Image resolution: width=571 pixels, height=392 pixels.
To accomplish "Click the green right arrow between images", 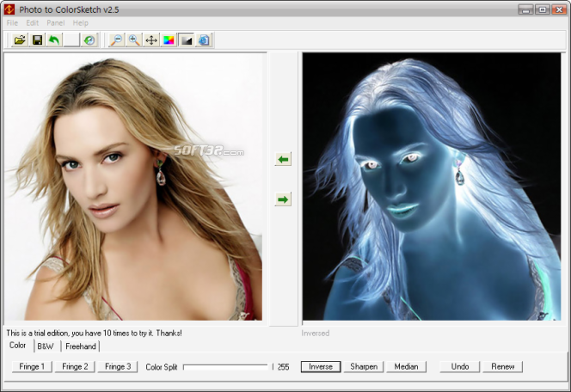I will click(x=283, y=199).
